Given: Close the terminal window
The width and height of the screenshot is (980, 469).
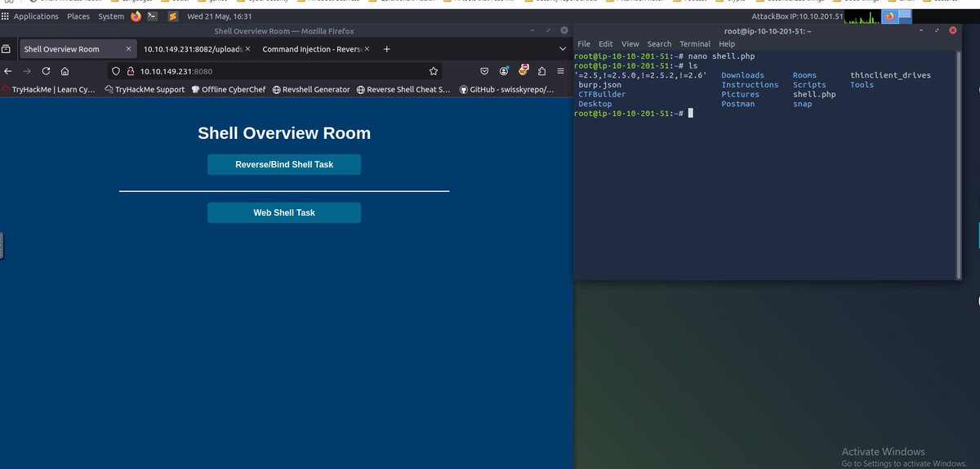Looking at the screenshot, I should click(x=954, y=30).
